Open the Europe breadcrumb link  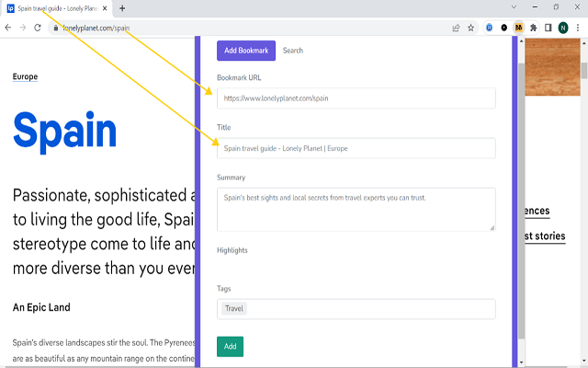(x=25, y=76)
